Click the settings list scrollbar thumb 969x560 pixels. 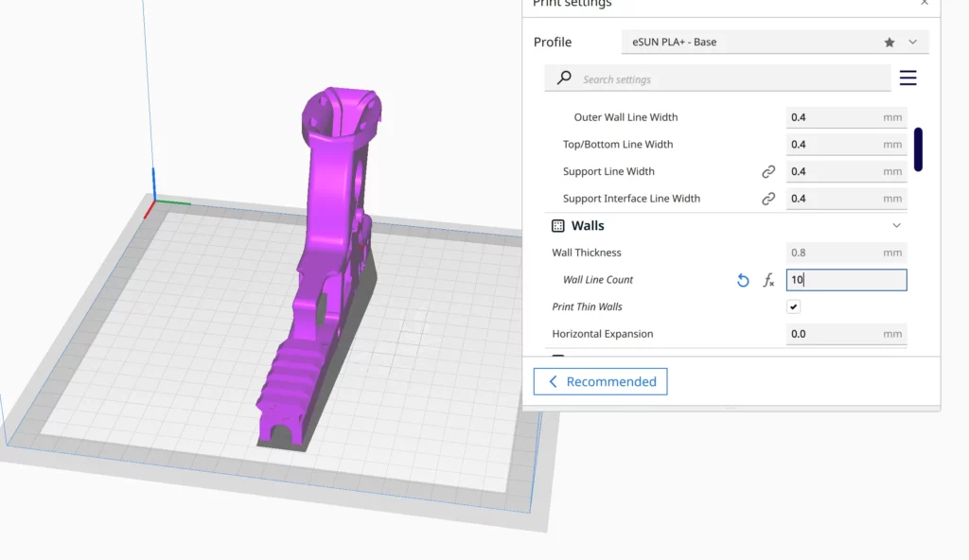pos(918,149)
